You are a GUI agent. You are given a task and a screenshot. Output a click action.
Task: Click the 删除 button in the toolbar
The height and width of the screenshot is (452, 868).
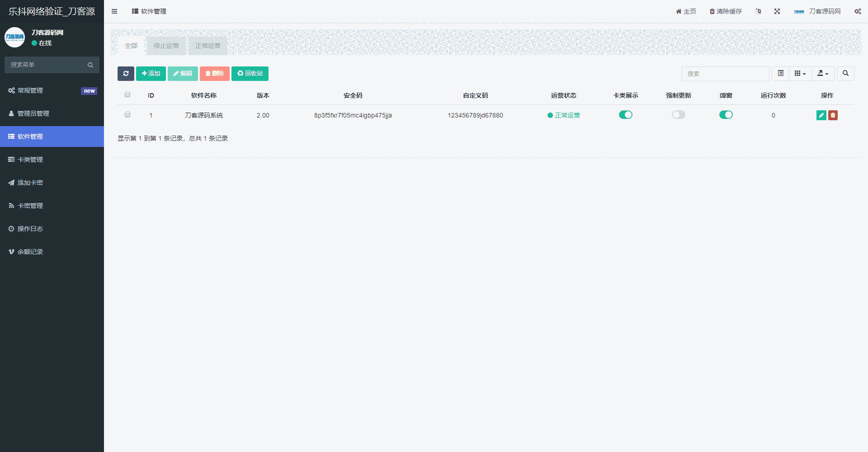click(x=215, y=74)
